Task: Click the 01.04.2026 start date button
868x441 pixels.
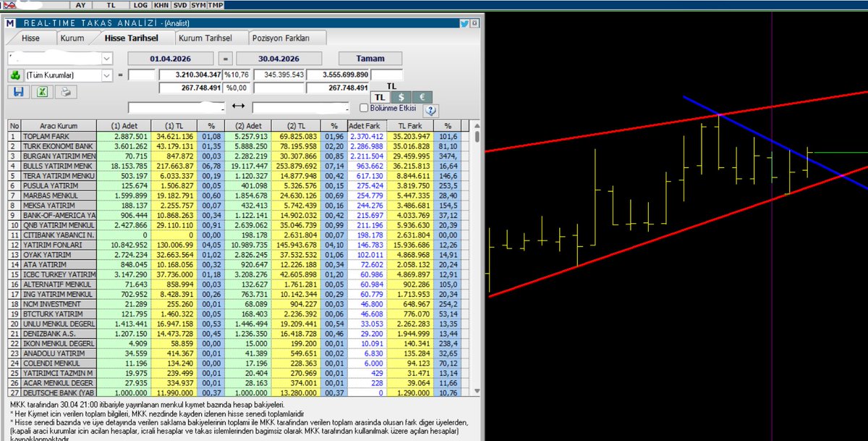Action: (169, 58)
